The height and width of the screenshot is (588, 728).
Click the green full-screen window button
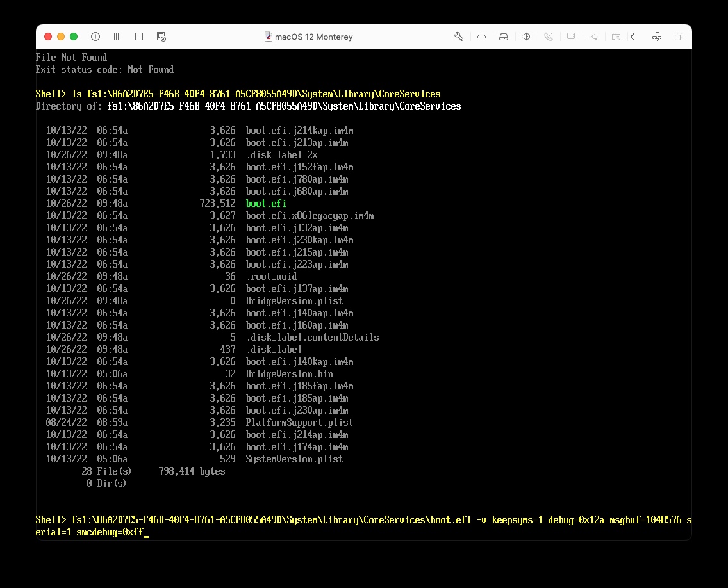[x=74, y=37]
